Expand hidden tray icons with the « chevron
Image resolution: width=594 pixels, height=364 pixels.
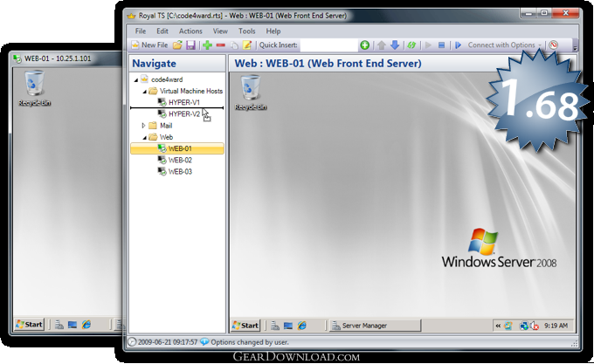[498, 326]
